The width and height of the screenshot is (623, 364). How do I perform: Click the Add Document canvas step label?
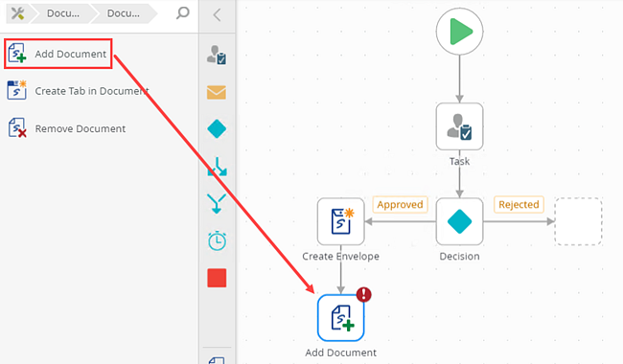click(341, 353)
